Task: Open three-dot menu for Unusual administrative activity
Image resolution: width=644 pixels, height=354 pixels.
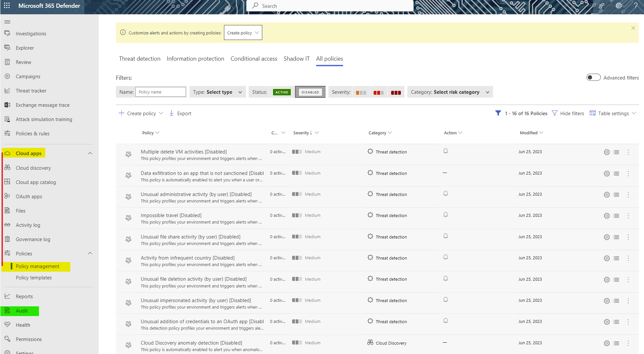Action: (x=628, y=195)
